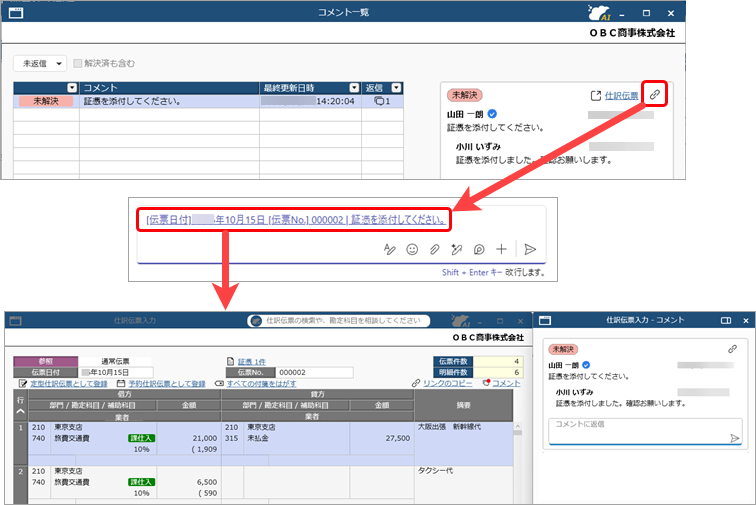Open the 証憑 1件 link
This screenshot has height=505, width=756.
251,361
